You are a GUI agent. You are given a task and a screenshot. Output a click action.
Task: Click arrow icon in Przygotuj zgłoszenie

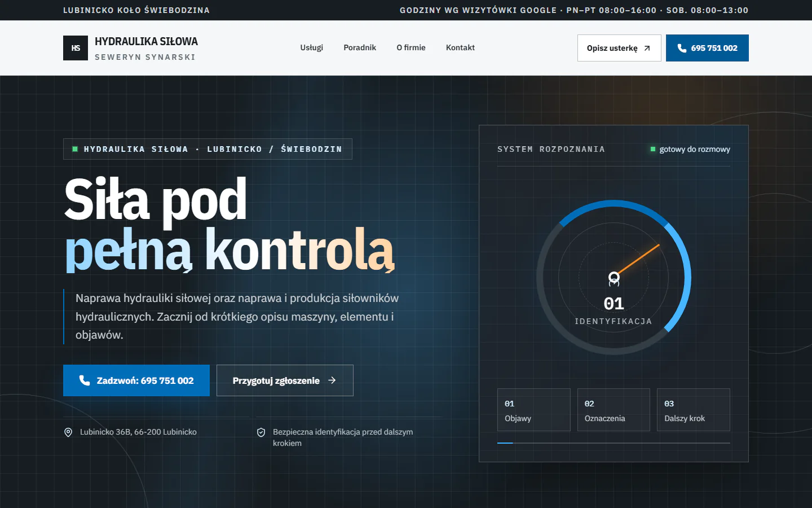click(x=332, y=380)
